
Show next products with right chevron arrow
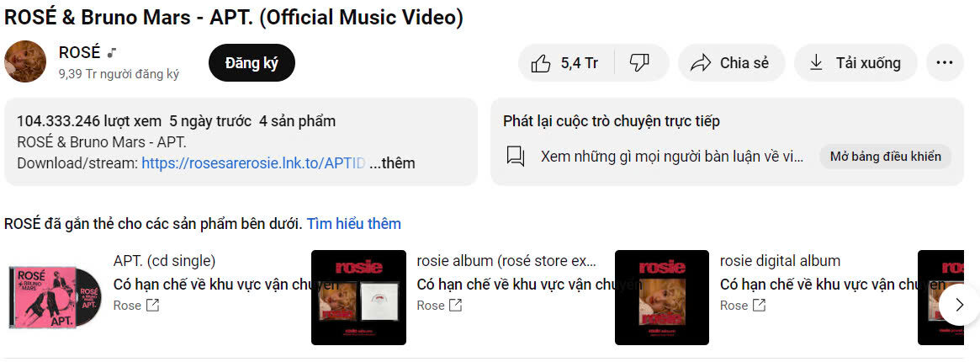(x=960, y=305)
